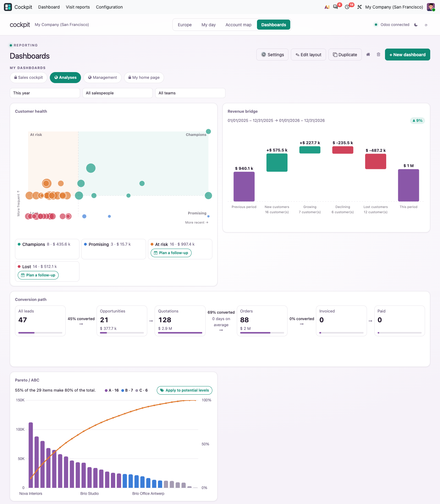This screenshot has height=504, width=440.
Task: Click Edit layout button
Action: point(308,55)
